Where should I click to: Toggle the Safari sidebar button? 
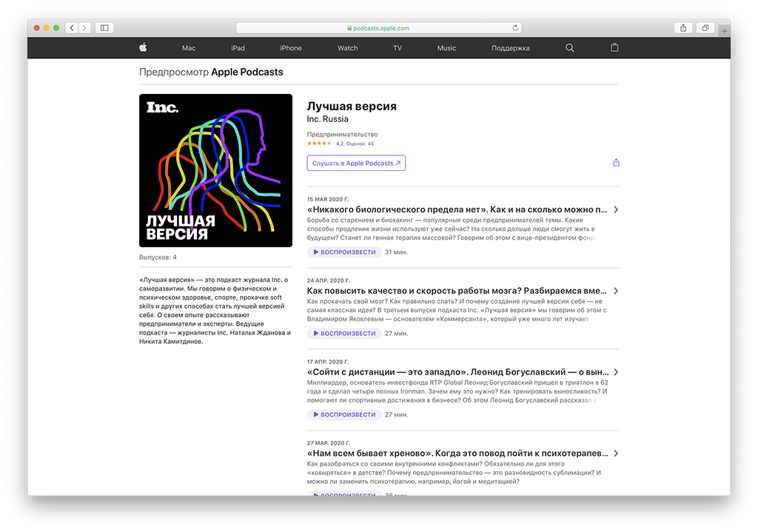[x=104, y=28]
